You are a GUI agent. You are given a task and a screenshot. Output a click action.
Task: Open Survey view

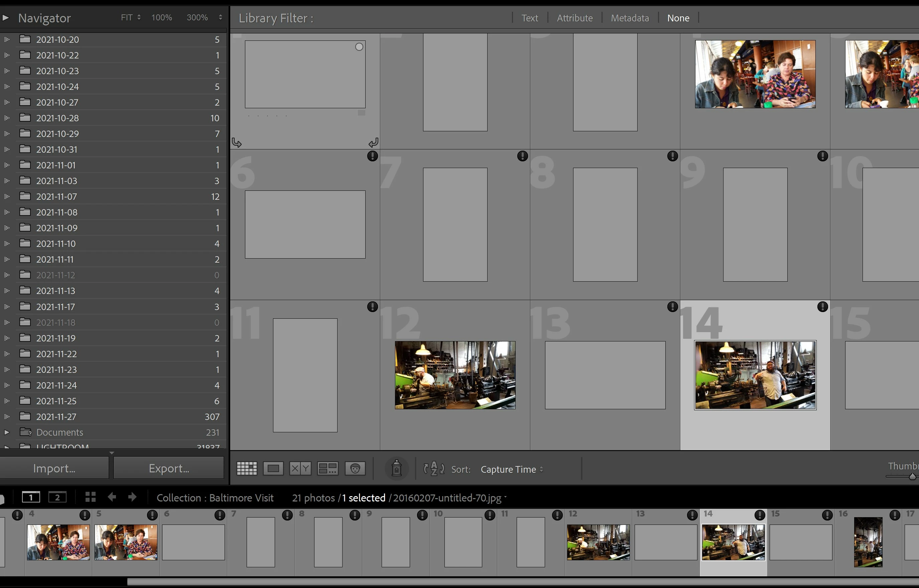click(x=327, y=468)
